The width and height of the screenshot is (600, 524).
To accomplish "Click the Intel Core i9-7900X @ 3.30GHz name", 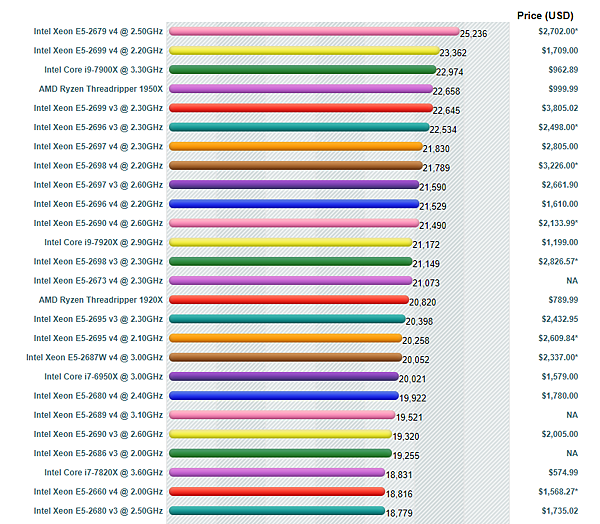I will coord(103,70).
